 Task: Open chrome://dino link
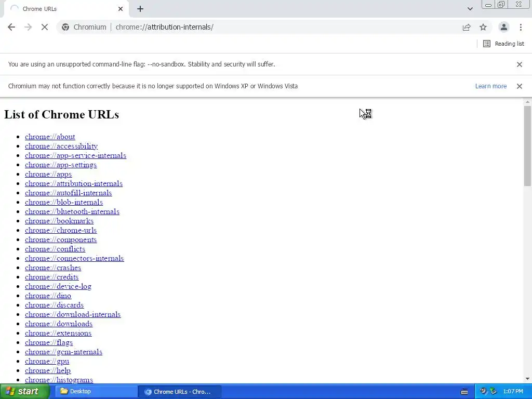[x=48, y=296]
